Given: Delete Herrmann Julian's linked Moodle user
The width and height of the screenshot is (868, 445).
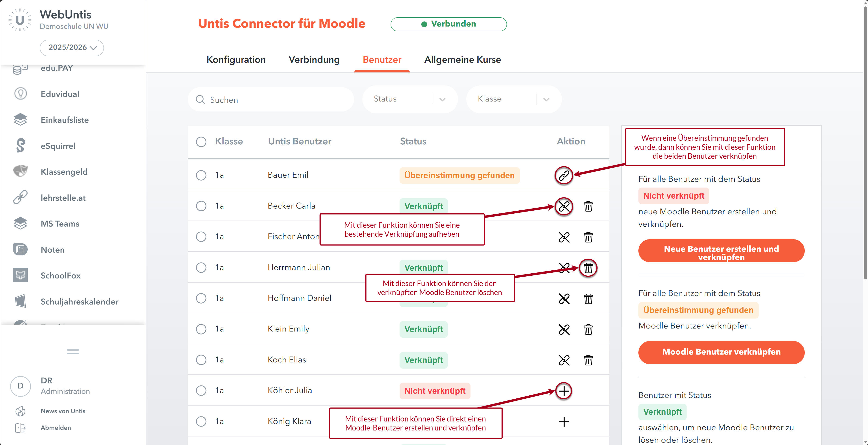Looking at the screenshot, I should coord(588,268).
